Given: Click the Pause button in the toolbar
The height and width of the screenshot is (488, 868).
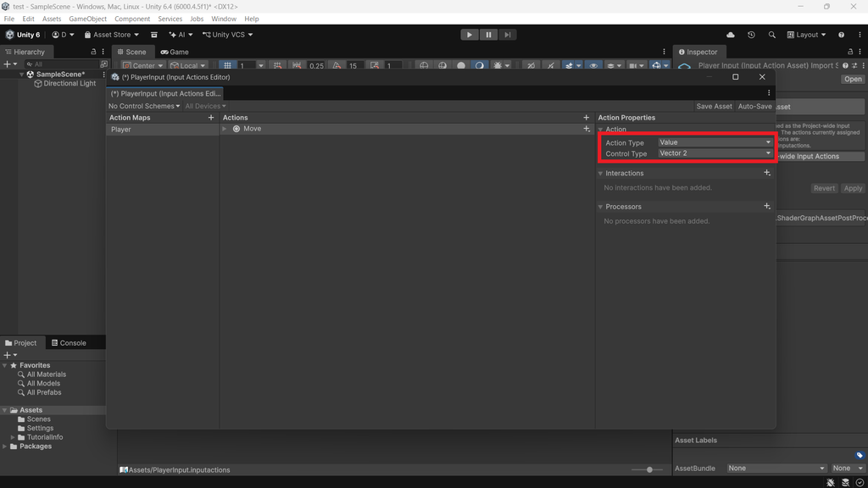Looking at the screenshot, I should click(x=488, y=35).
